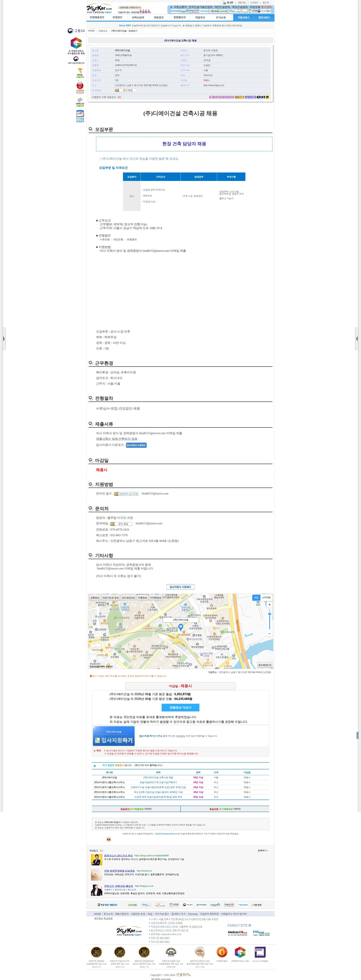The height and width of the screenshot is (980, 361).
Task: Expand the left side panel arrow
Action: (x=3, y=338)
